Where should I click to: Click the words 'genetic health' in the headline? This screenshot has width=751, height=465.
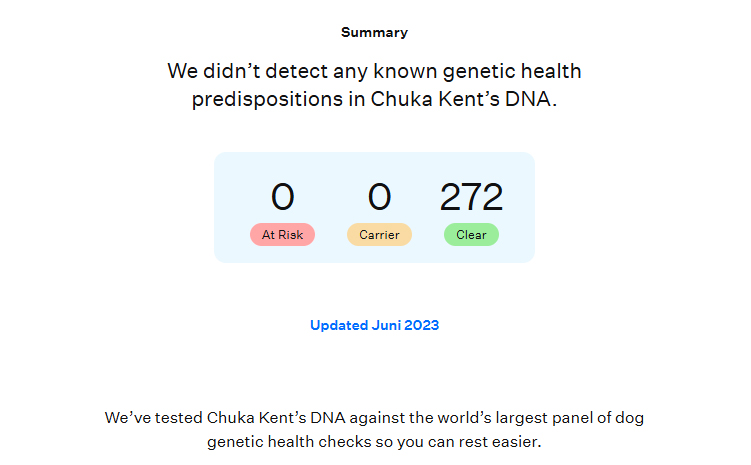point(512,71)
